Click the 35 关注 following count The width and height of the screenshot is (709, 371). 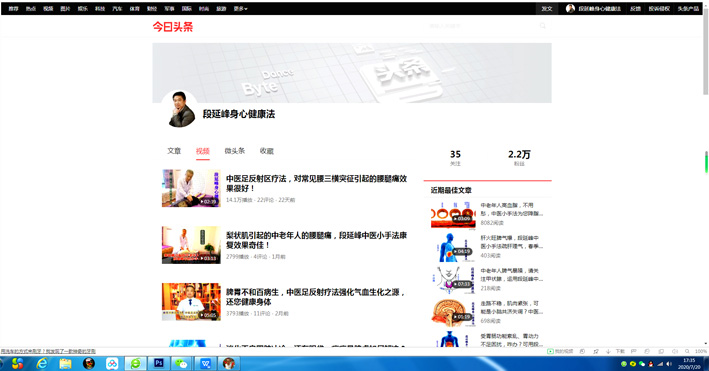coord(455,157)
